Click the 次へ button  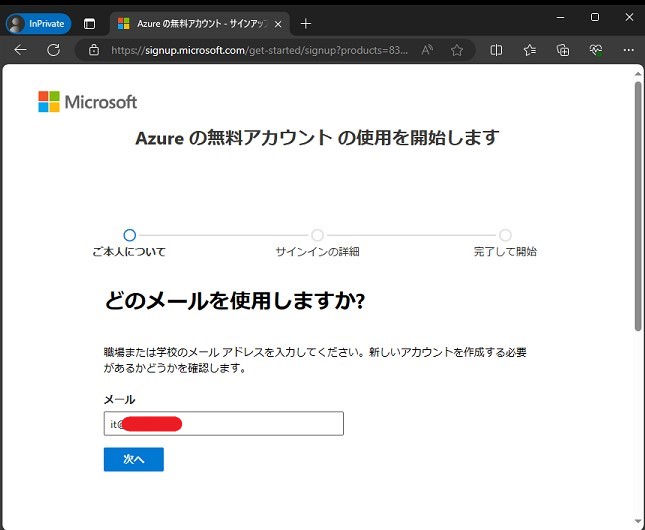click(134, 459)
